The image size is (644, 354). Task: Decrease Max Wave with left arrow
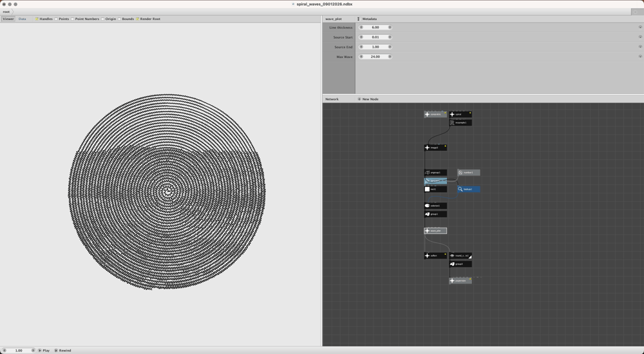click(x=361, y=57)
